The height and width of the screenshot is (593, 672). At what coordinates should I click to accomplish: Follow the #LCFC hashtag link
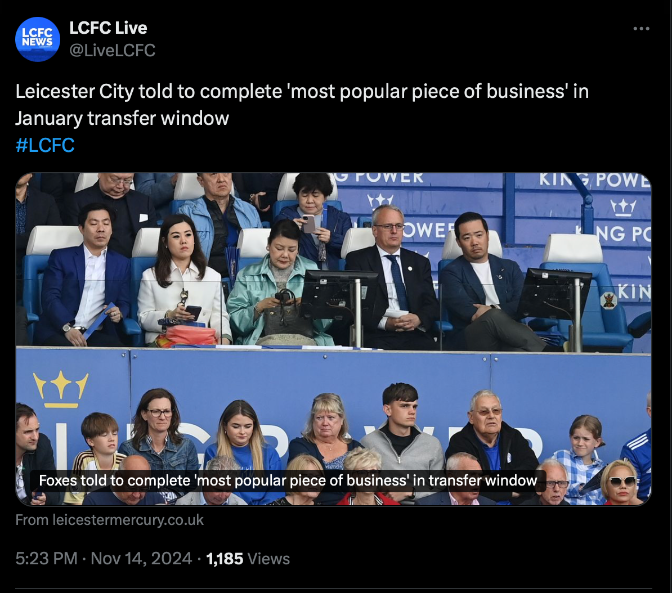[45, 145]
